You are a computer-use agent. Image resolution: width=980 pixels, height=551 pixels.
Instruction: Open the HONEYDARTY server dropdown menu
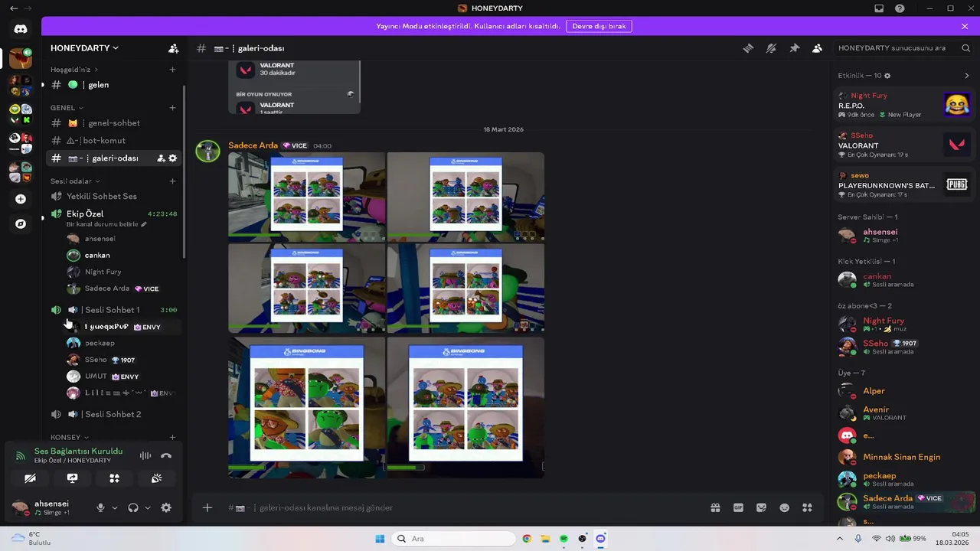pyautogui.click(x=84, y=48)
